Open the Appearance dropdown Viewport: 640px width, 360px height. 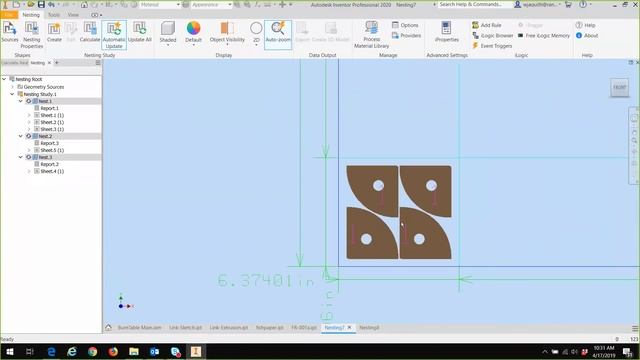211,4
